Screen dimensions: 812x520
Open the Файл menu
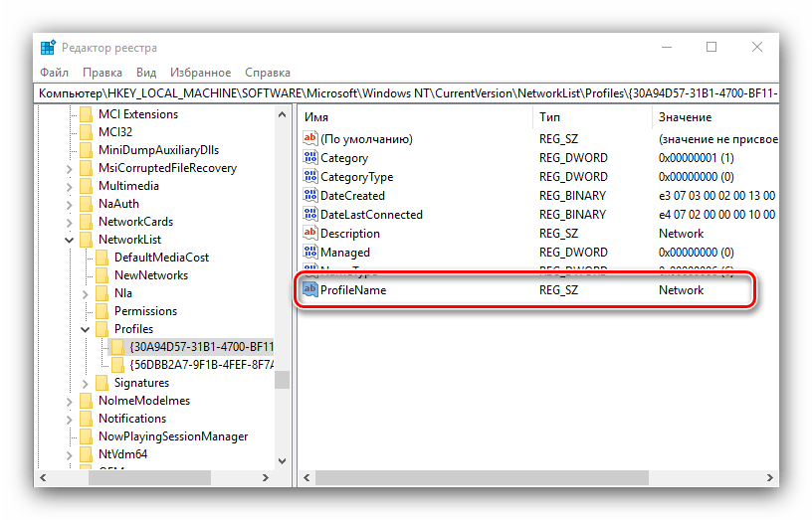[x=54, y=73]
